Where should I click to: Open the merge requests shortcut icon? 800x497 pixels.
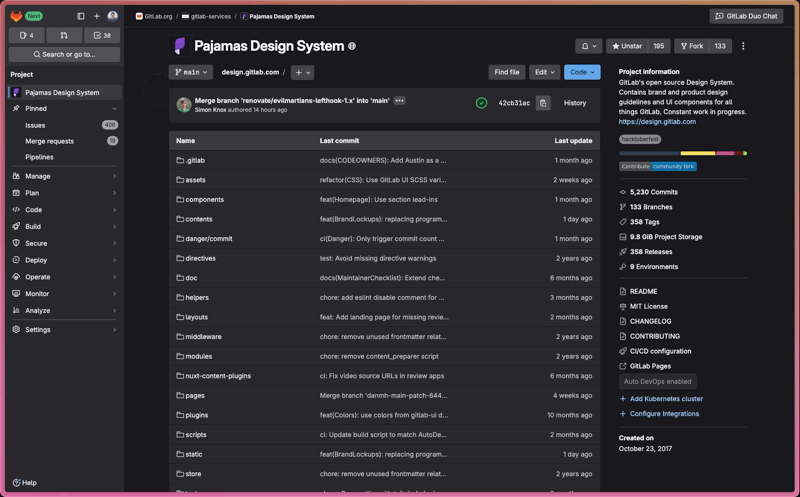click(64, 35)
